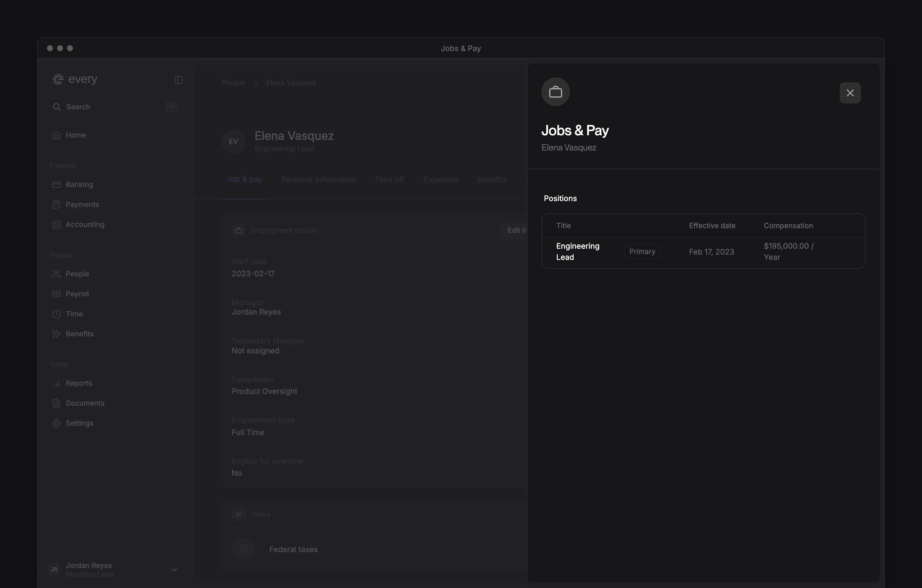Viewport: 922px width, 588px height.
Task: Close the Jobs & Pay panel
Action: tap(850, 93)
